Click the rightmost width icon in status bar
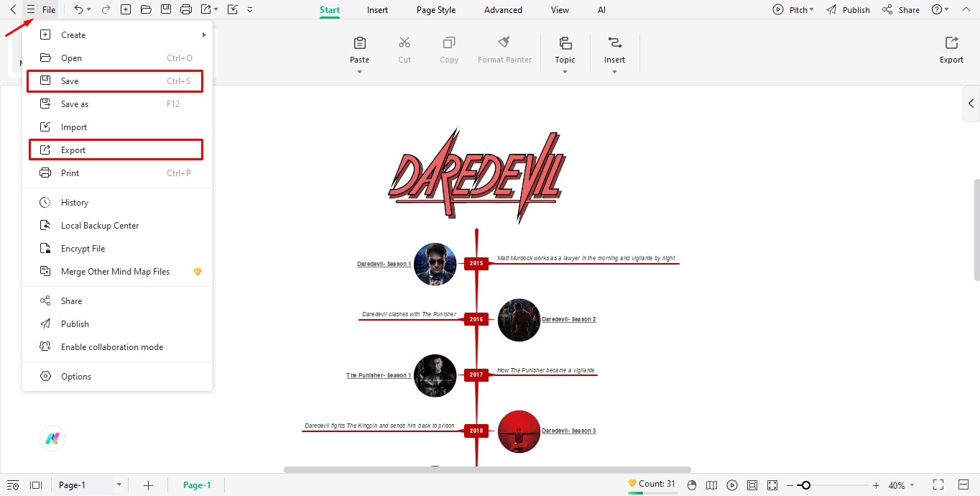This screenshot has width=980, height=496. point(963,485)
